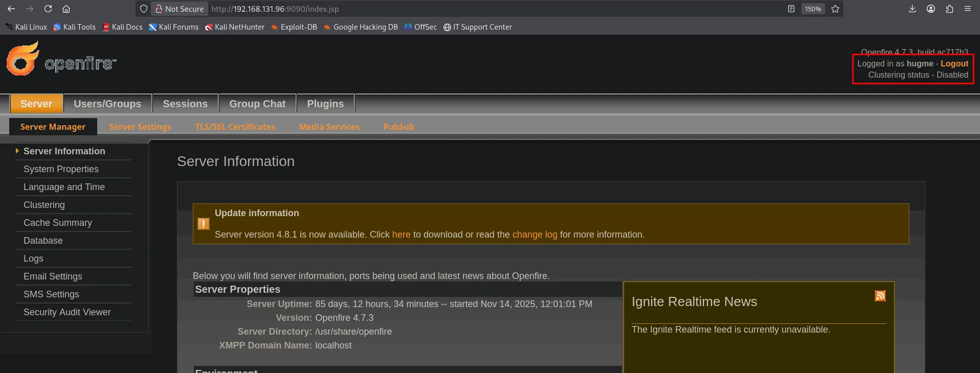Switch to the Plugins tab

325,104
